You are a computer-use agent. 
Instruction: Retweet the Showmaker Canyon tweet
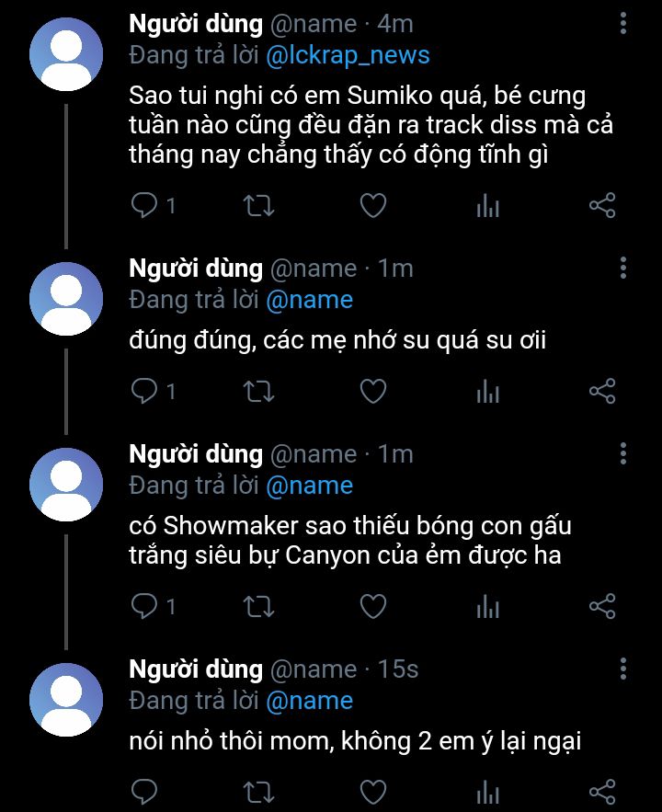click(x=258, y=606)
